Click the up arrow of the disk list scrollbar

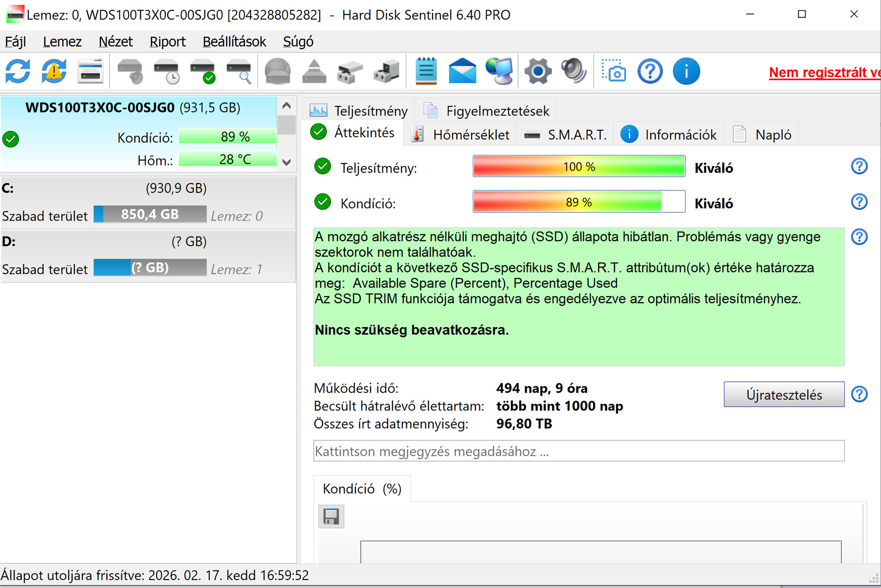286,105
